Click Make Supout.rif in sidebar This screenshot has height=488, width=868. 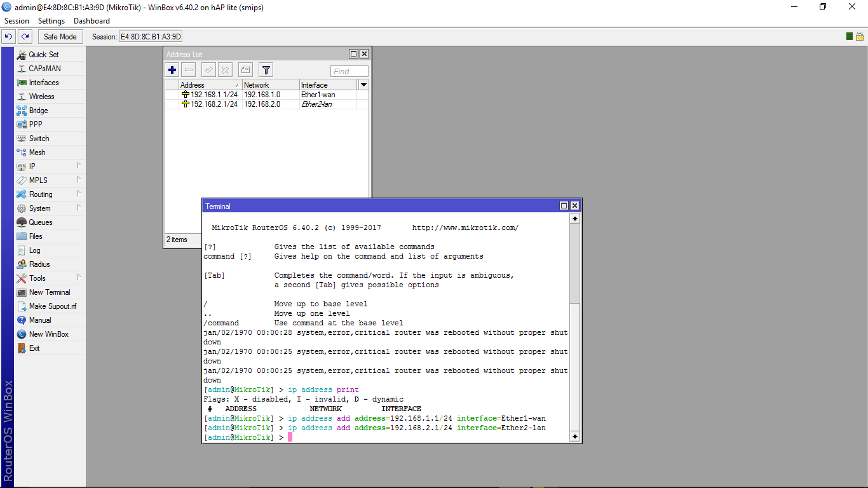tap(50, 306)
